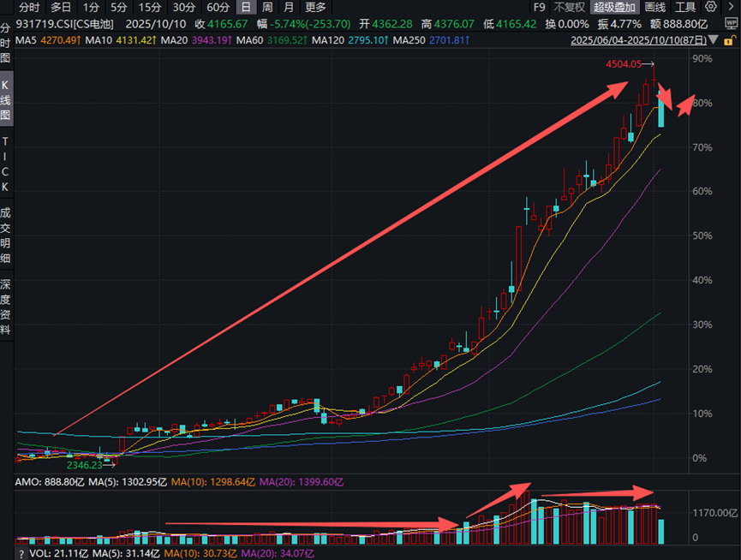Toggle the yellow unlock padlock icon
Viewport: 741px width, 560px height.
click(729, 40)
